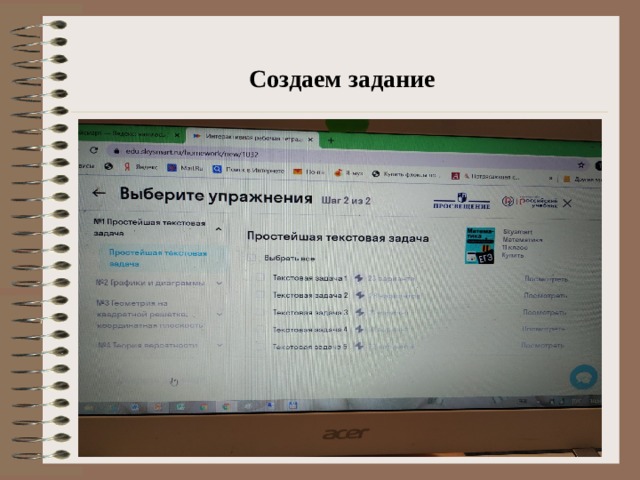Tick the Выбрать все checkbox
The image size is (640, 480).
point(252,258)
